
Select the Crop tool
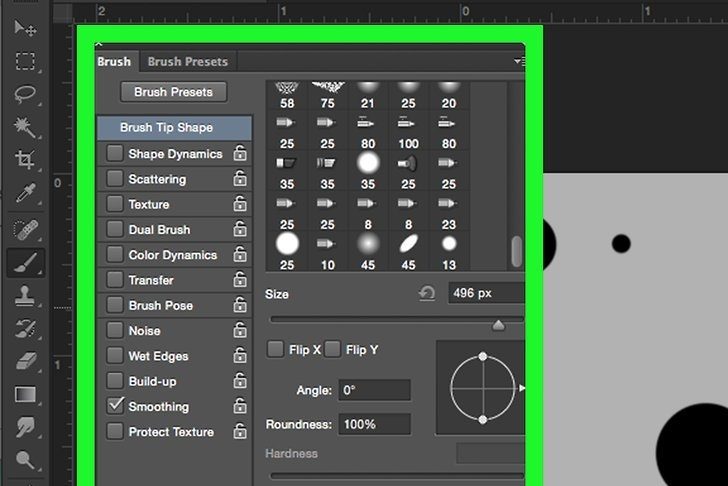[x=24, y=160]
